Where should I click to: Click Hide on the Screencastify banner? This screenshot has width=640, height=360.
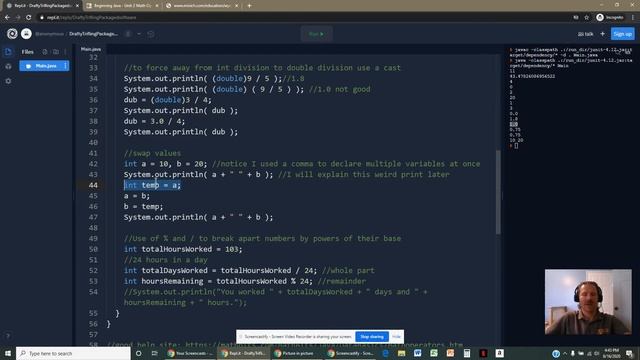pos(396,337)
